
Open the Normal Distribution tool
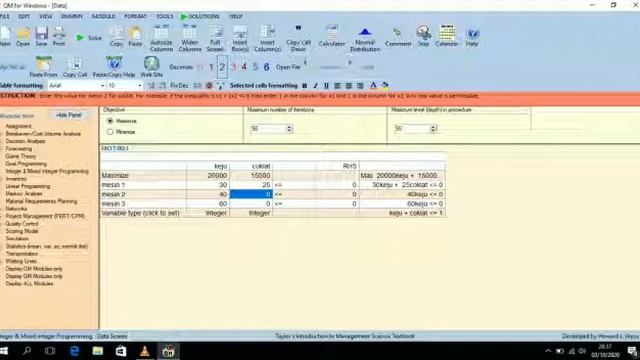click(x=365, y=39)
